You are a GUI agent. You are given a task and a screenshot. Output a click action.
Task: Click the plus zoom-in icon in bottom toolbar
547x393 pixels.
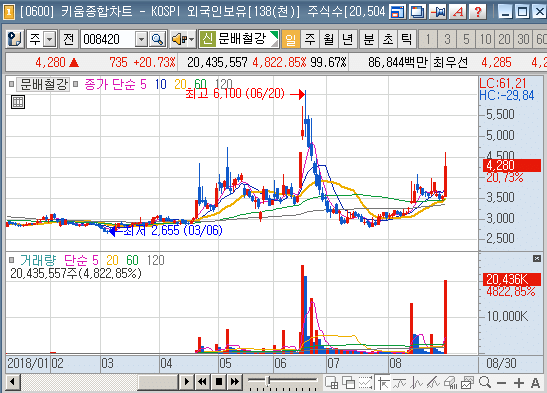tap(519, 383)
